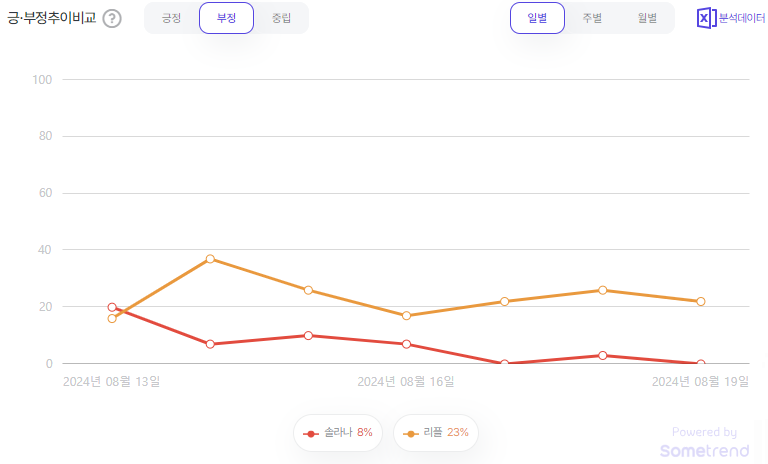The image size is (768, 464).
Task: Toggle the 솔라나 legend series
Action: click(338, 433)
